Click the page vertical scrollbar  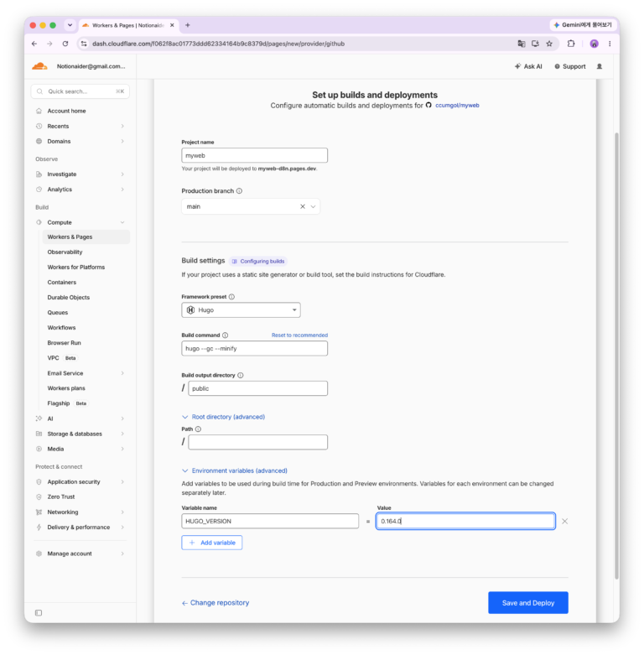point(616,356)
